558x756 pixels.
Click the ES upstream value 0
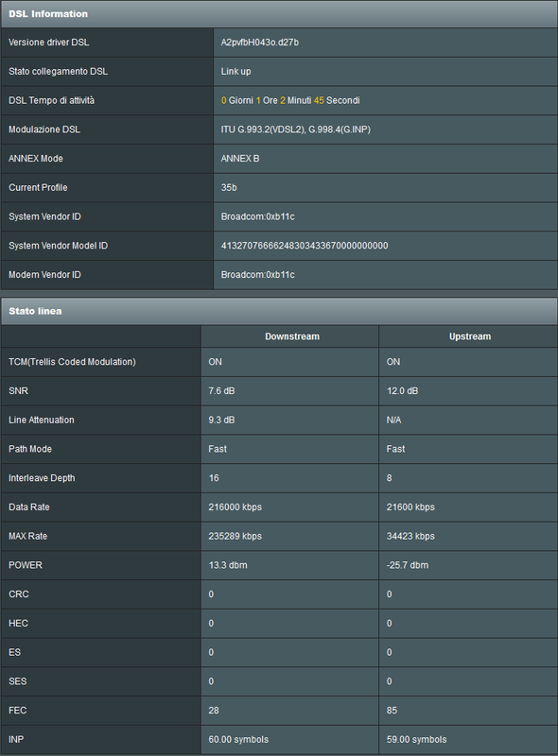click(x=389, y=652)
